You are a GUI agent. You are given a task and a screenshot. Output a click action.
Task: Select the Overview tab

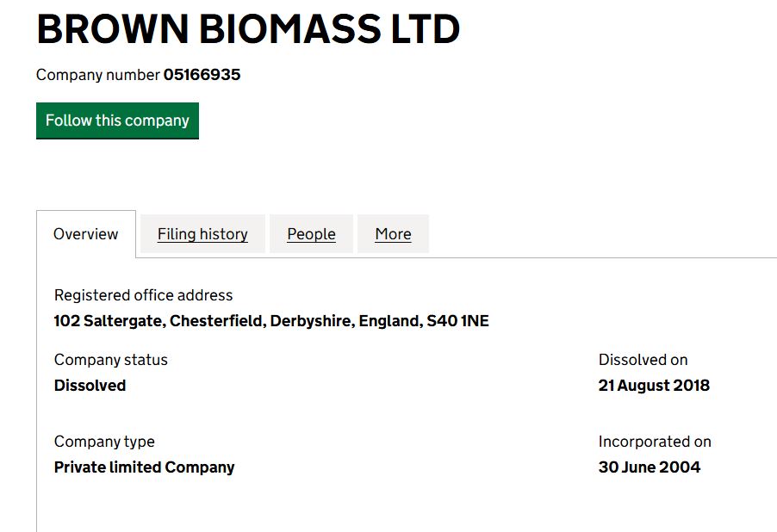(x=86, y=234)
